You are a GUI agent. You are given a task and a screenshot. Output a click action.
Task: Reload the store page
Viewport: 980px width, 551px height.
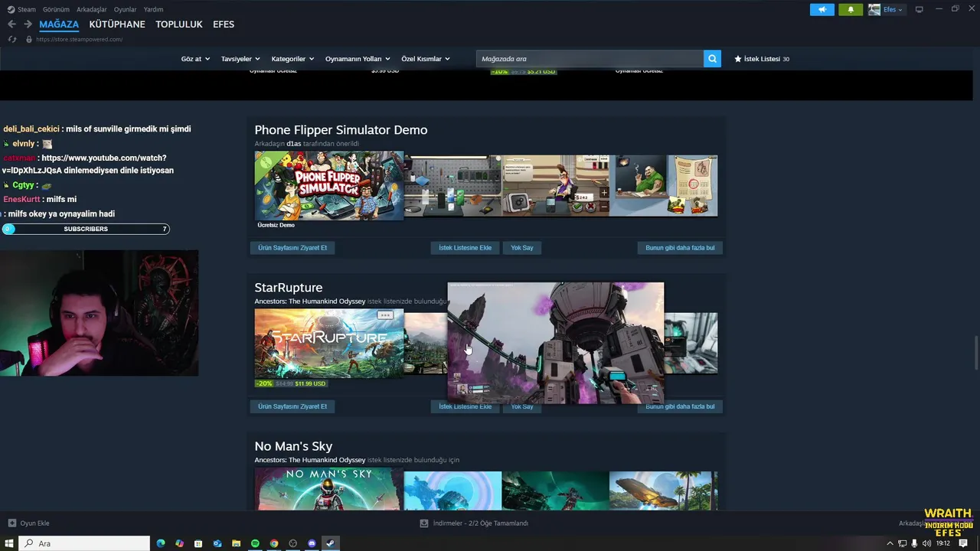pyautogui.click(x=12, y=39)
